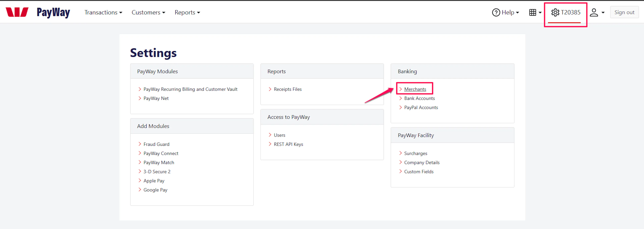Expand the Customers dropdown menu
Image resolution: width=644 pixels, height=229 pixels.
pos(148,12)
